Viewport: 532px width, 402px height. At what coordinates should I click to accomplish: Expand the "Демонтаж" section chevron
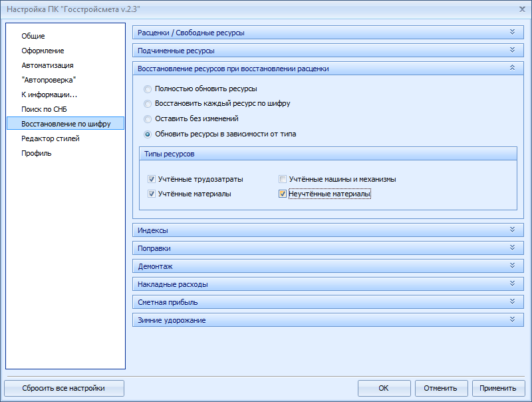pos(512,266)
